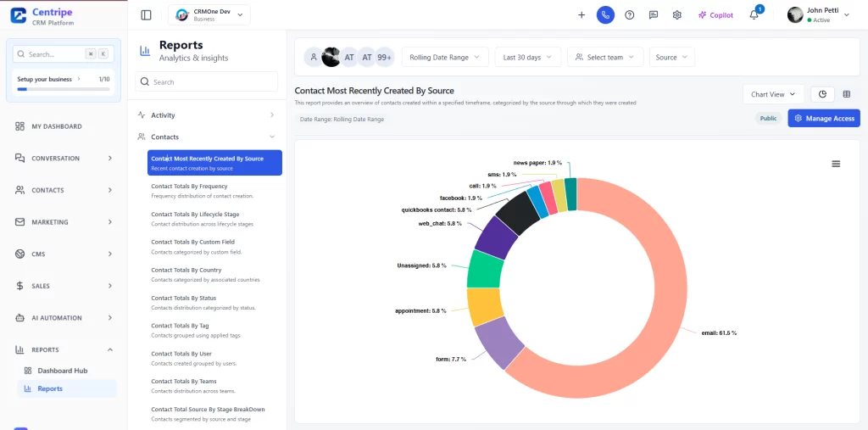Open Contact Totals By Teams report

214,386
